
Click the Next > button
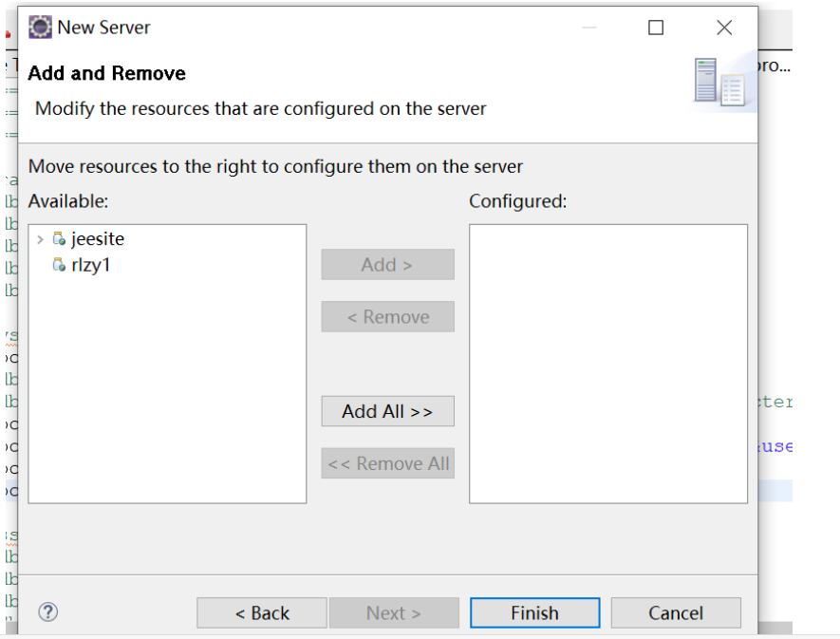pos(394,612)
